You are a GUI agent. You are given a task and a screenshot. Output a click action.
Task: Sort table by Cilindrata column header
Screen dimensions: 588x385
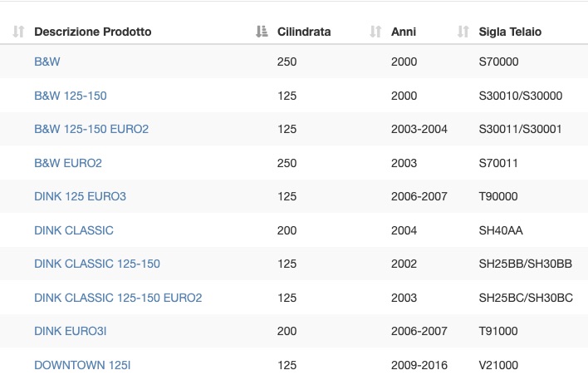304,32
